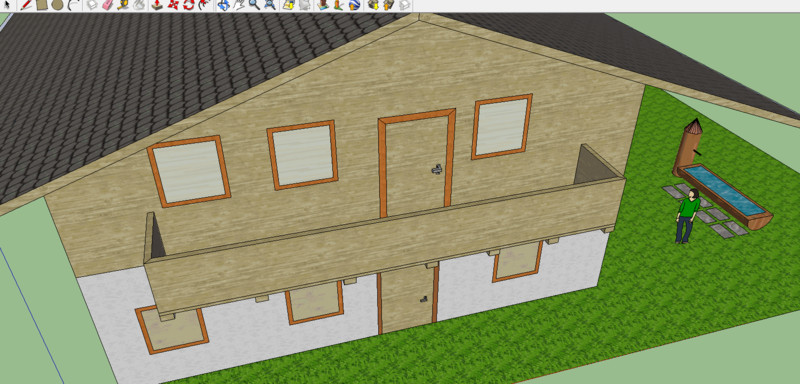Viewport: 800px width, 384px height.
Task: Select the Arc tool
Action: 73,5
